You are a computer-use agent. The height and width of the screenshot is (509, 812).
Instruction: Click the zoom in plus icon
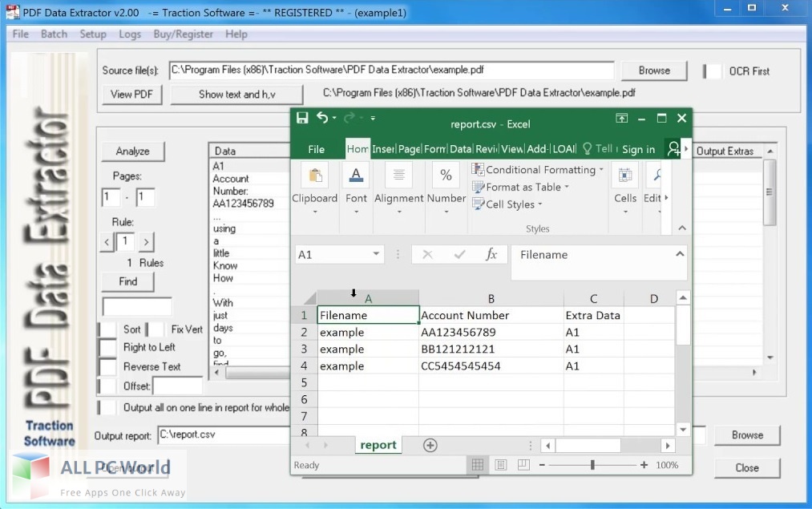coord(644,465)
